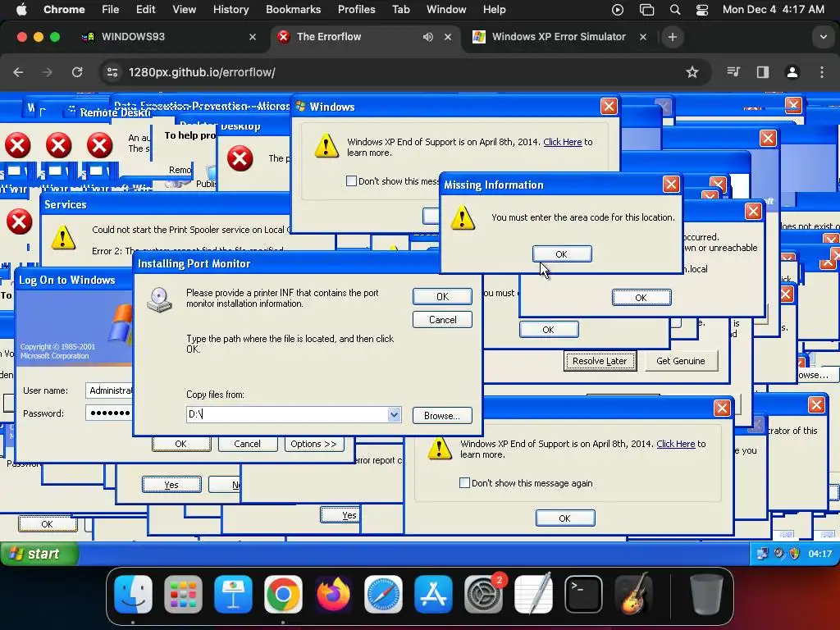840x630 pixels.
Task: Open Finder from the Dock
Action: (x=134, y=594)
